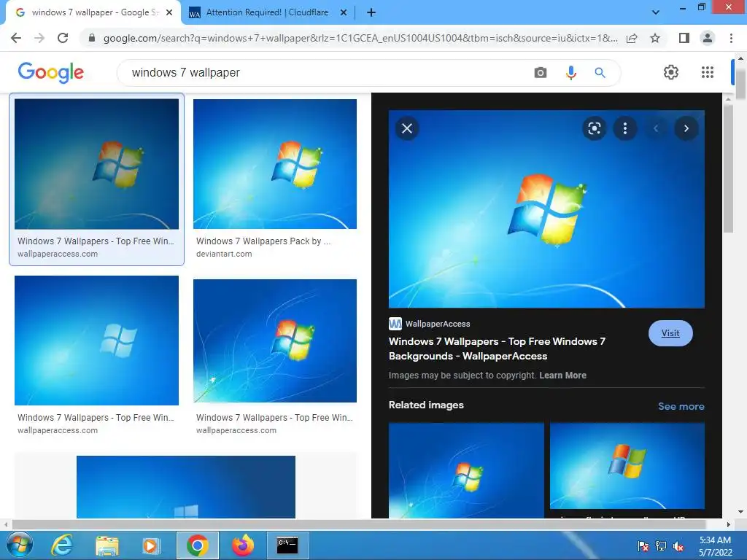Click the preview panel scrollbar thumb
The height and width of the screenshot is (560, 747).
click(728, 168)
